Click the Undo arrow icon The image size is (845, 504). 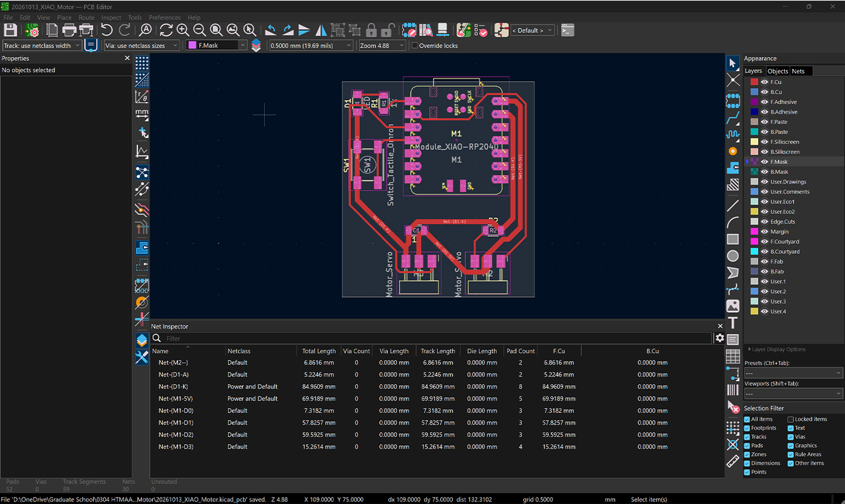[107, 30]
